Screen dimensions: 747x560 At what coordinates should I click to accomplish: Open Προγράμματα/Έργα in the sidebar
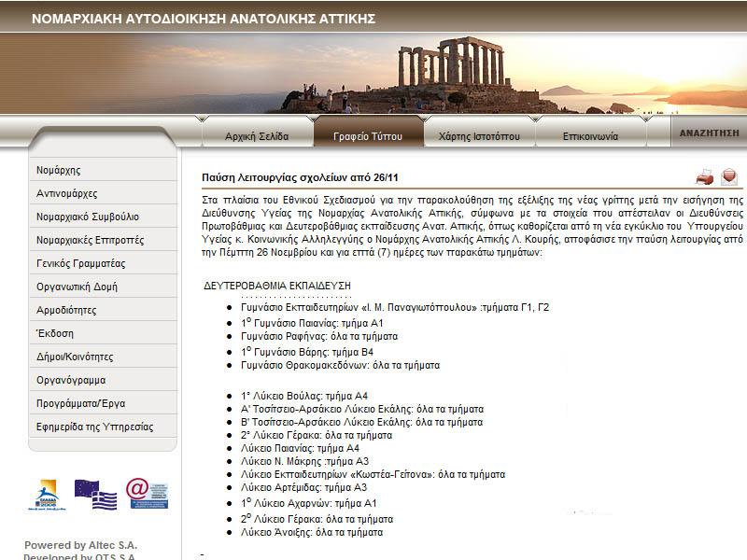103,403
